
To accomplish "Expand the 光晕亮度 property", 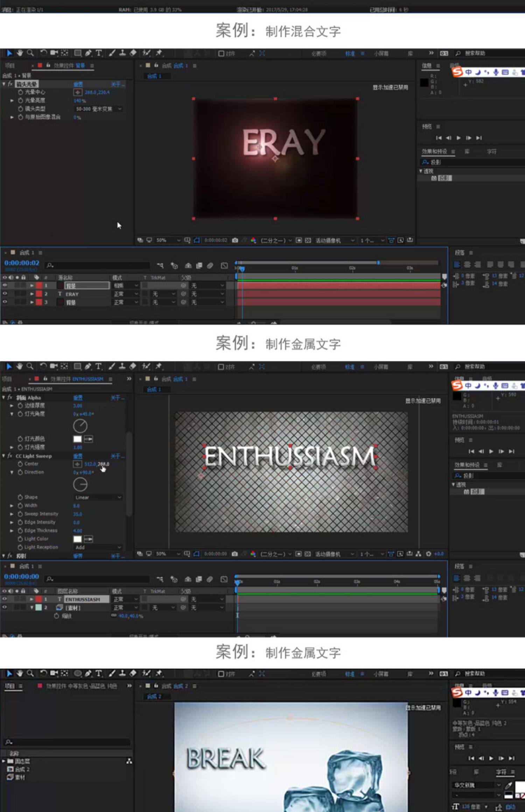I will [x=12, y=100].
